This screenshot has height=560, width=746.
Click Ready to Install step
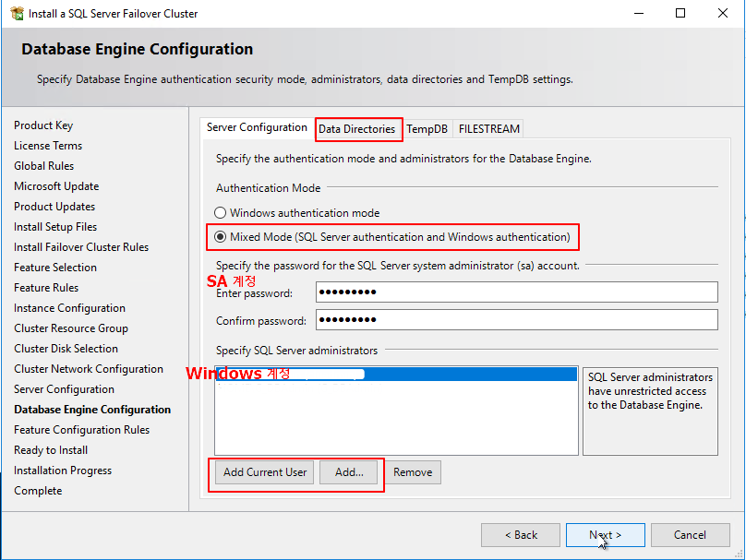click(51, 450)
